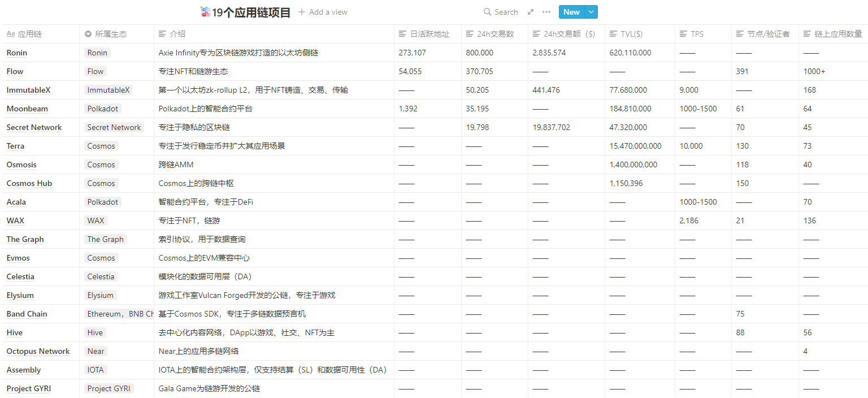Image resolution: width=868 pixels, height=398 pixels.
Task: Click the text icon in 日活跃地址 header
Action: (403, 34)
